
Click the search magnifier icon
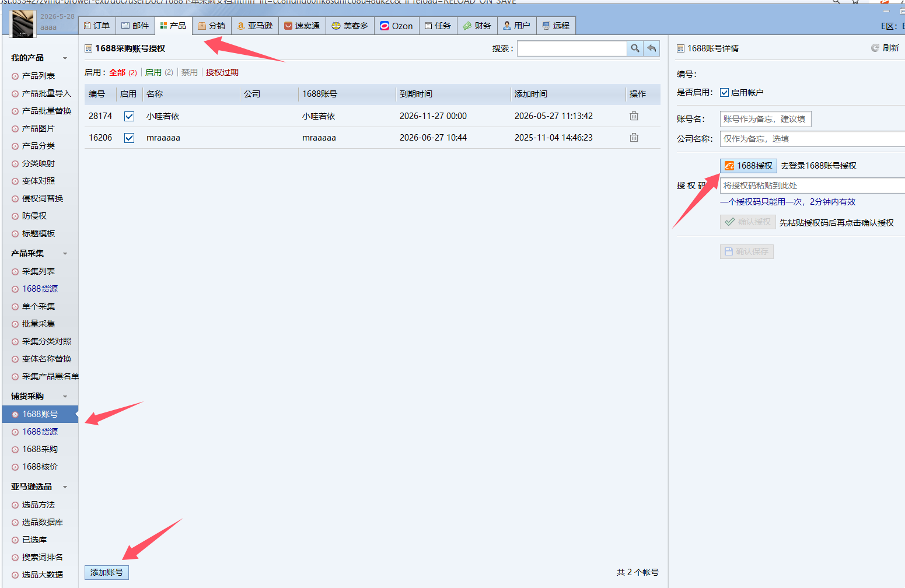635,48
